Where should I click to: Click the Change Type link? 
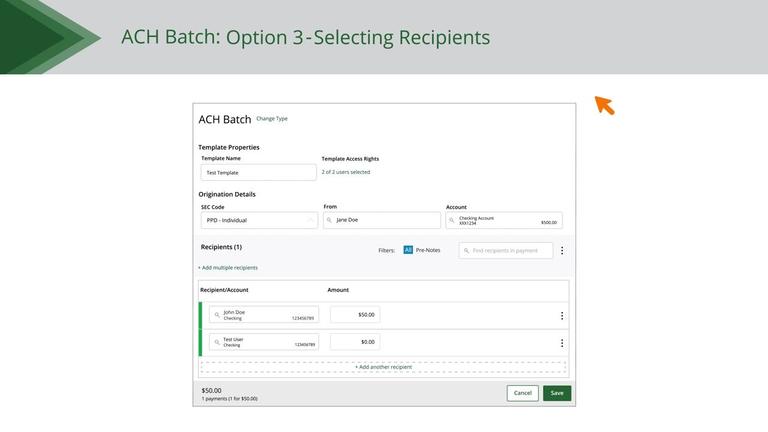point(272,119)
